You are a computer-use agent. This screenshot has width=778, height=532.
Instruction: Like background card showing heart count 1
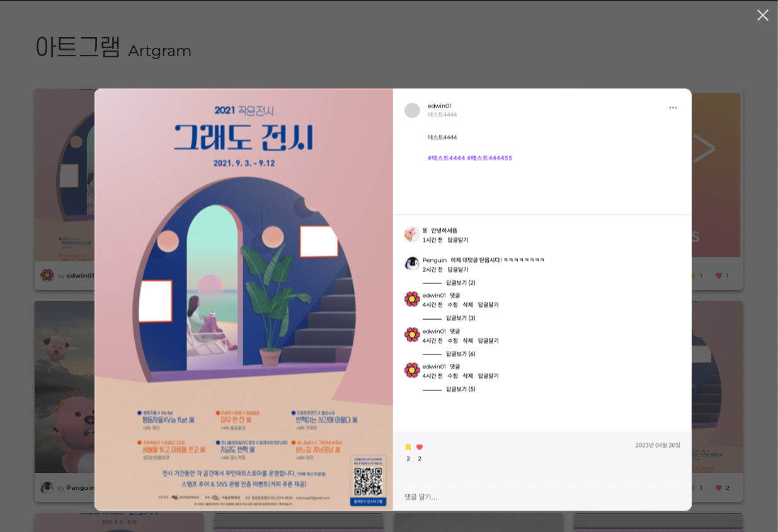(x=719, y=276)
